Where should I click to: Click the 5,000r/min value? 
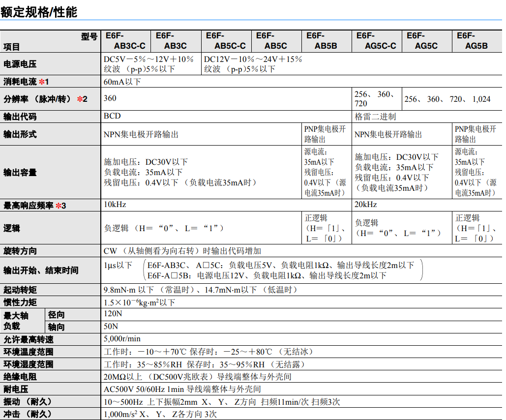[122, 339]
